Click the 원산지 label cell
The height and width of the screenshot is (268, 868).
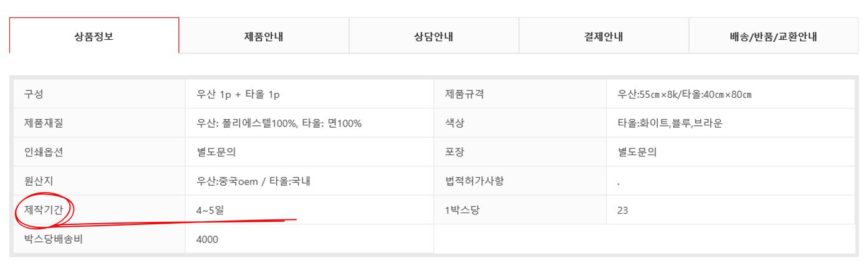(38, 181)
